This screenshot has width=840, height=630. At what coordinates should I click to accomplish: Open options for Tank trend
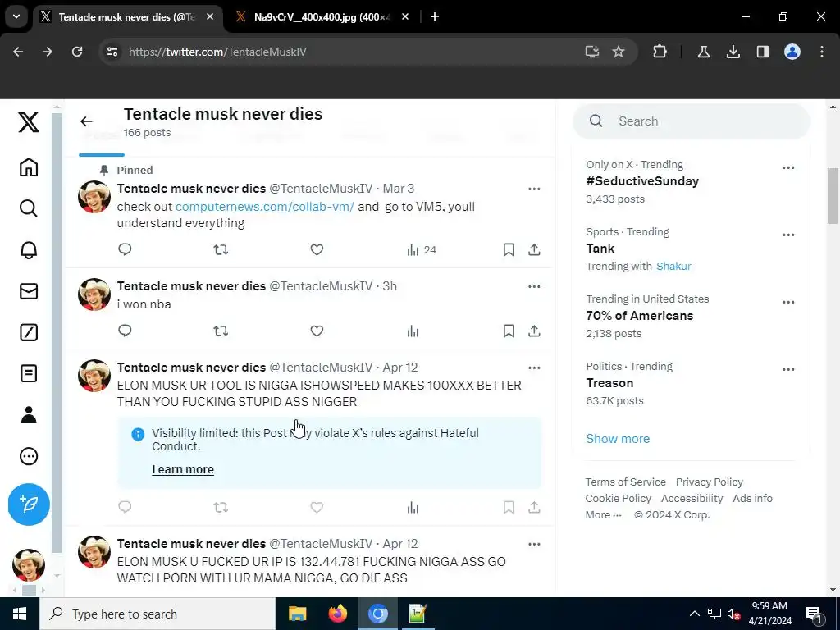coord(788,235)
